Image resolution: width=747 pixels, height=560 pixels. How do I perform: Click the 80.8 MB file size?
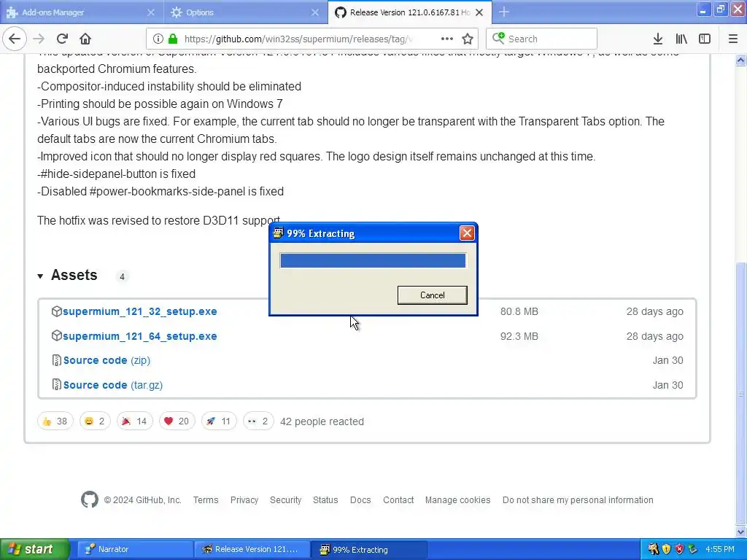pos(519,311)
